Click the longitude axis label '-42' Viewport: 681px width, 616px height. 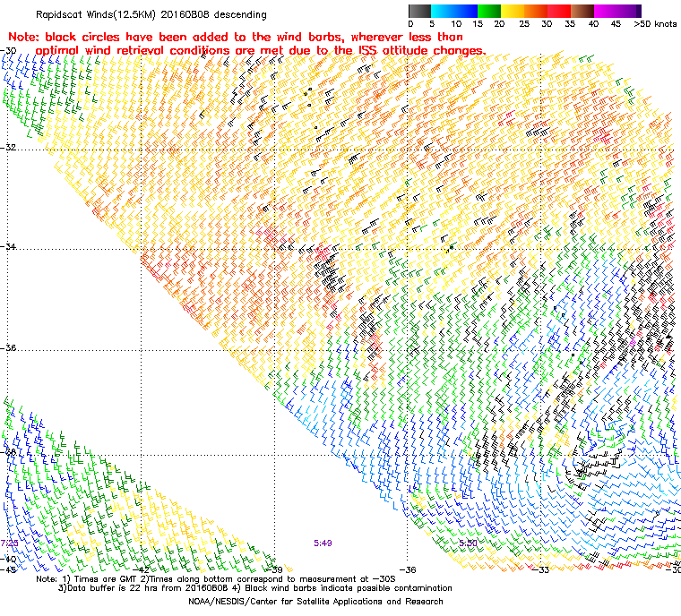pos(141,569)
